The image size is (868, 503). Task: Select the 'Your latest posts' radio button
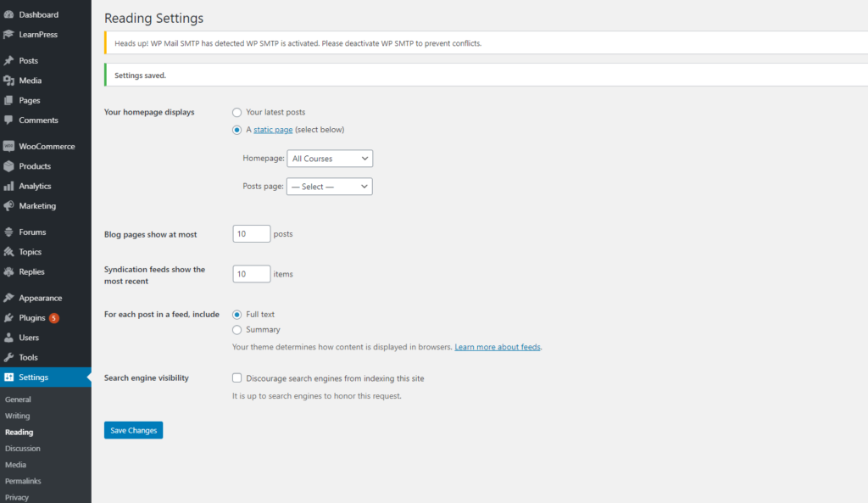(237, 112)
